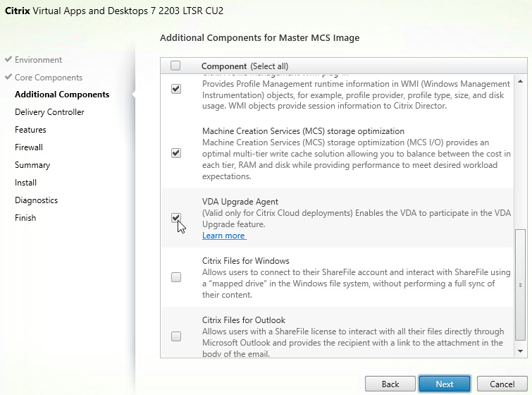Open the Learn more link
This screenshot has height=395, width=532.
coord(224,236)
